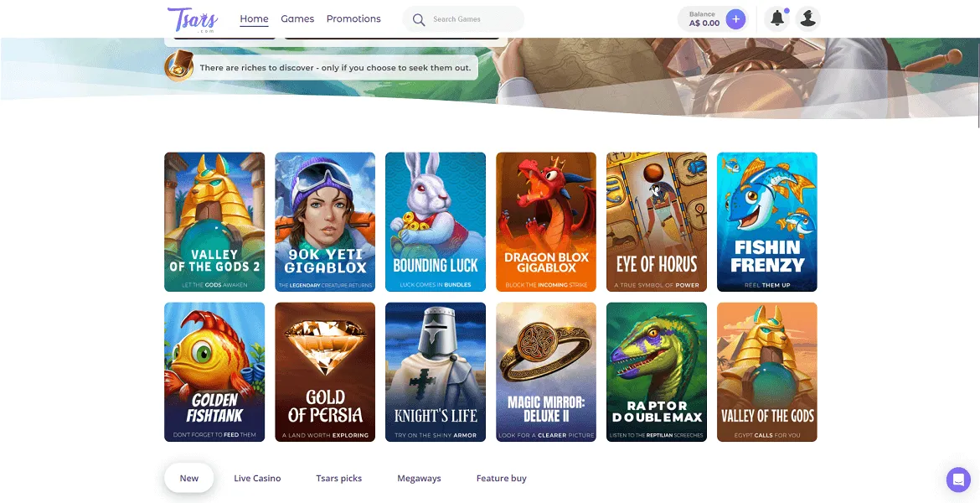Image resolution: width=980 pixels, height=503 pixels.
Task: Switch to the Home tab
Action: coord(254,18)
